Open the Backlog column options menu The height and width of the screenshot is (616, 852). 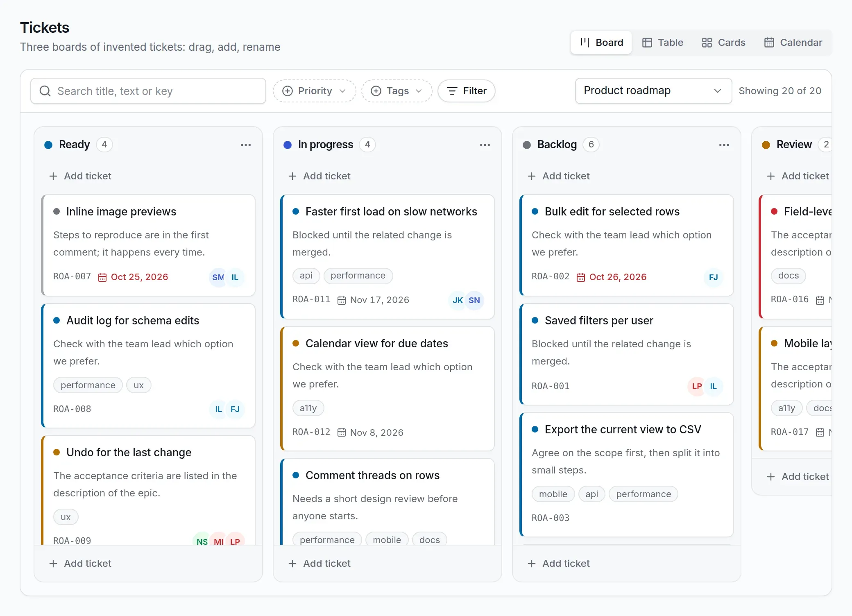724,145
